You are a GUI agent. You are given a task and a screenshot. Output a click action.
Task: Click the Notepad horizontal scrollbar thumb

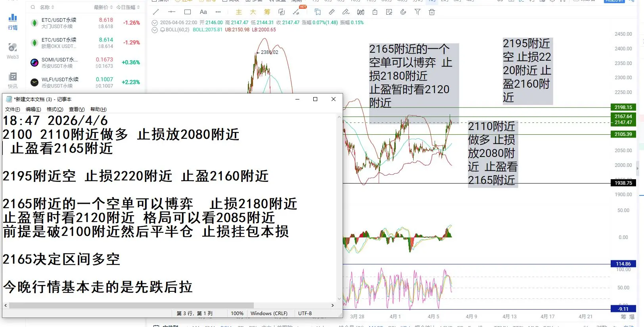[131, 306]
